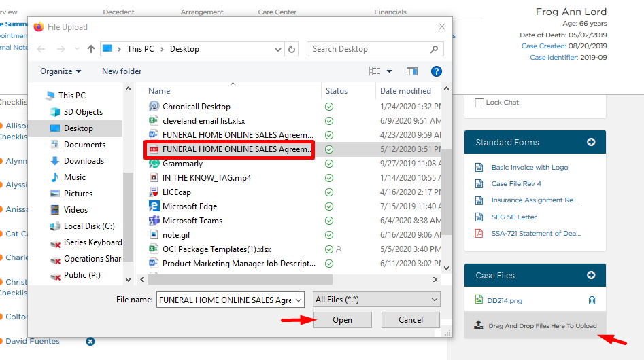Refresh the Desktop folder listing
Image resolution: width=644 pixels, height=360 pixels.
tap(292, 49)
